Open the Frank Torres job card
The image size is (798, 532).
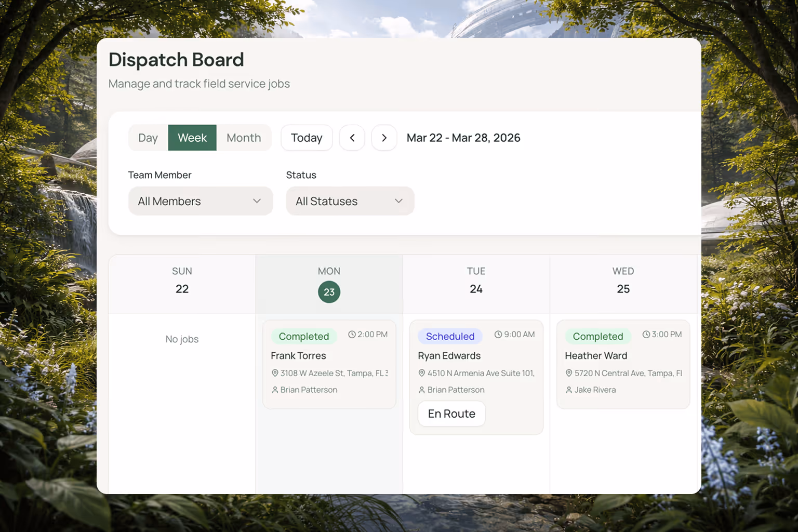pos(329,364)
